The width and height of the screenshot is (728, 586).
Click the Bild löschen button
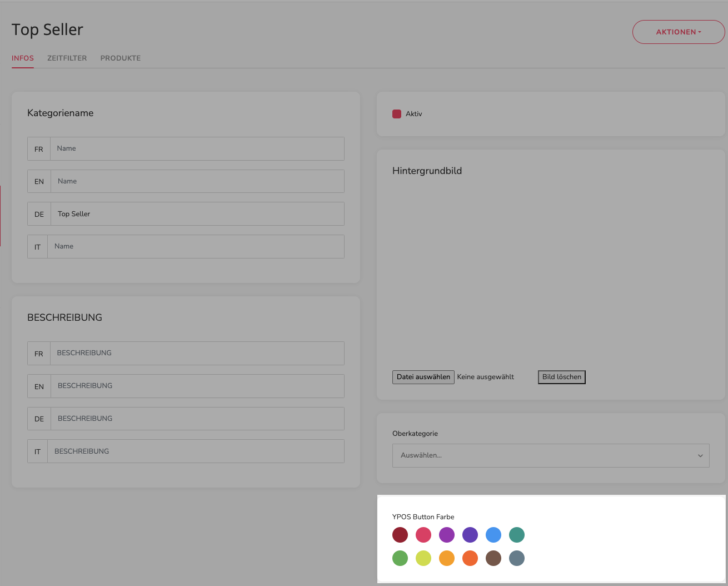(x=562, y=377)
